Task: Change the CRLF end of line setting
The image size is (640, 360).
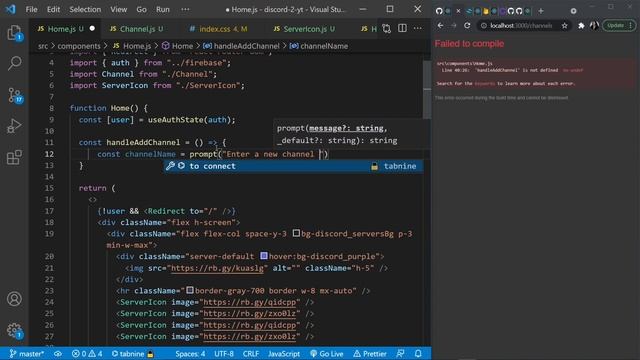Action: point(251,354)
